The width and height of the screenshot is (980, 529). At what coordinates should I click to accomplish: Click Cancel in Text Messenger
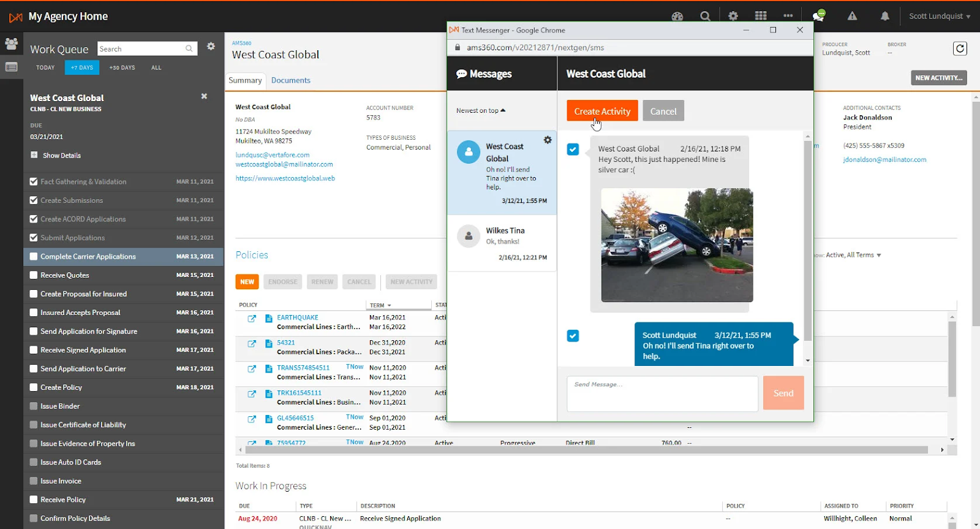point(663,111)
